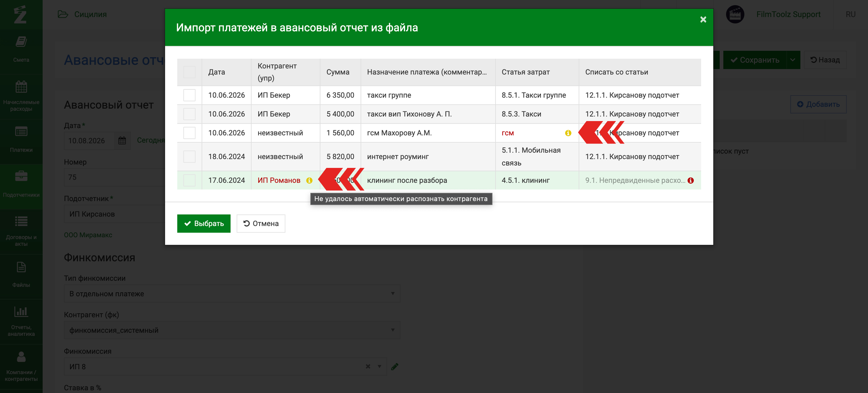Check the row for интернет роуминг
The width and height of the screenshot is (868, 393).
(x=189, y=156)
